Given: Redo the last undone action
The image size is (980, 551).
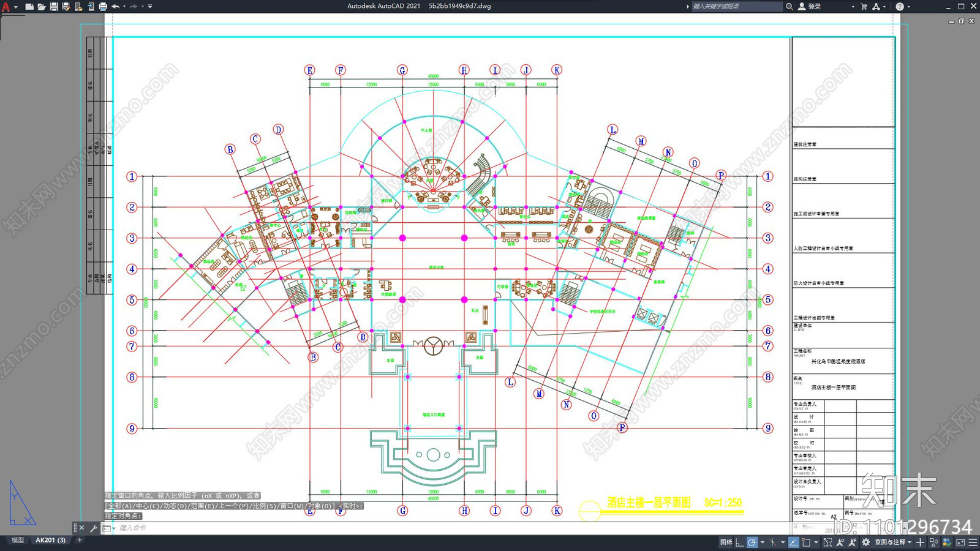Looking at the screenshot, I should [x=134, y=7].
